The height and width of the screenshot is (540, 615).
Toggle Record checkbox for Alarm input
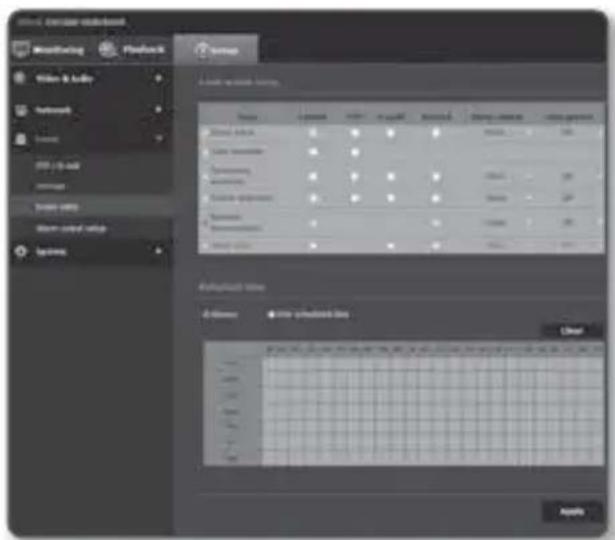click(435, 133)
